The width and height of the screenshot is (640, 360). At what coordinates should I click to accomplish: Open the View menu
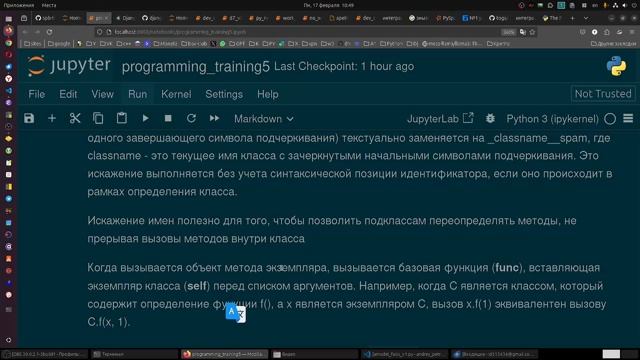[102, 94]
